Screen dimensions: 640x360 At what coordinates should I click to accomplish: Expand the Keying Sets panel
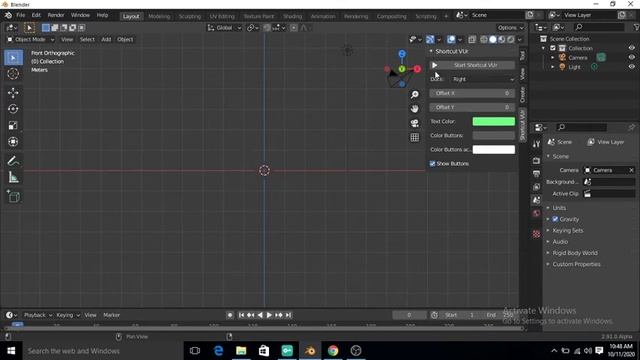pyautogui.click(x=567, y=231)
